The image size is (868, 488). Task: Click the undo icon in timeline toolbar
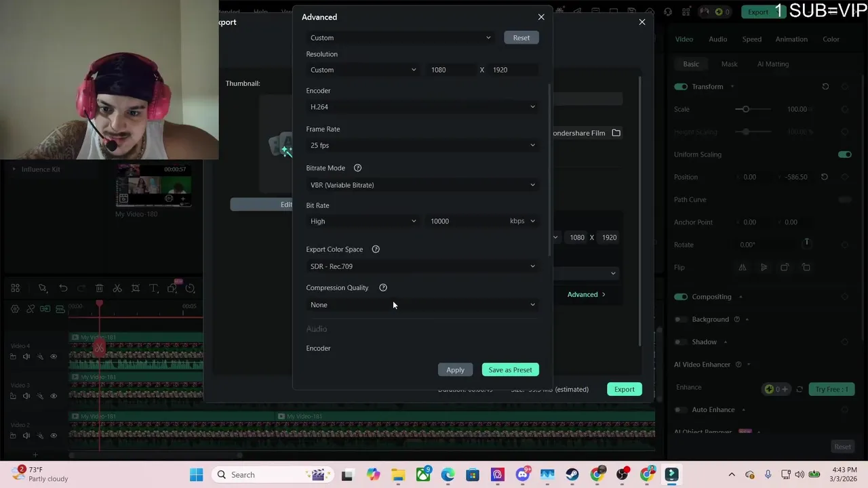pos(63,288)
